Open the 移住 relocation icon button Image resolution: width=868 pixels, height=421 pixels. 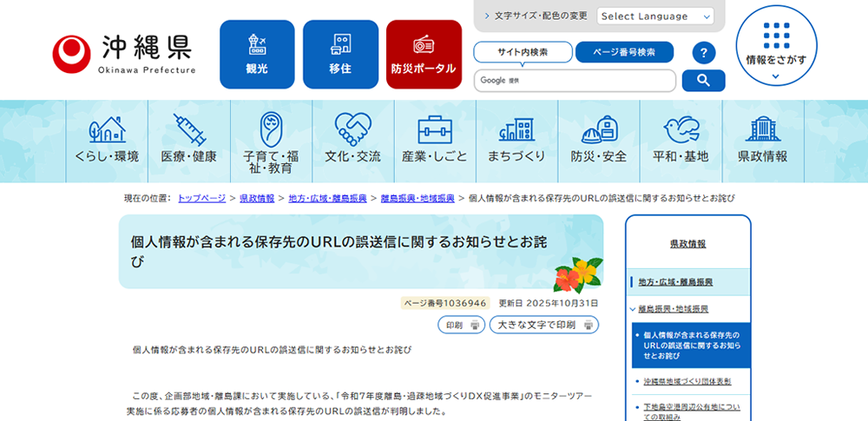(x=340, y=54)
